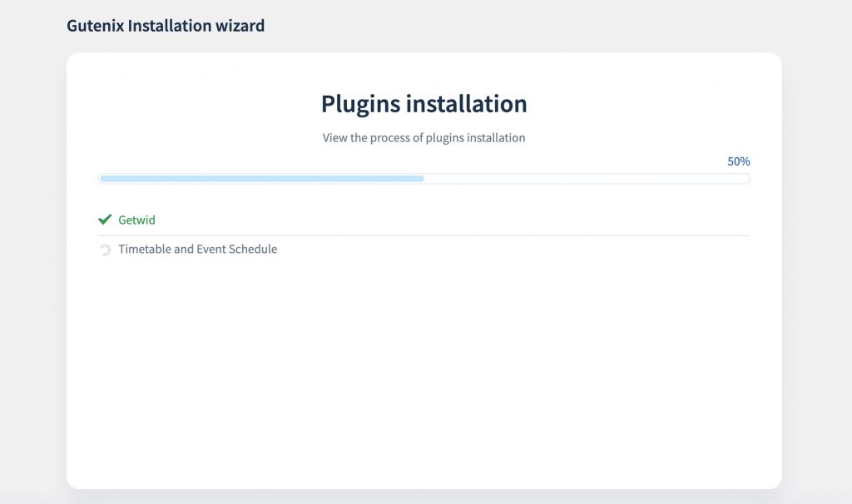This screenshot has height=504, width=852.
Task: Select the Getwid plugin name
Action: click(137, 220)
